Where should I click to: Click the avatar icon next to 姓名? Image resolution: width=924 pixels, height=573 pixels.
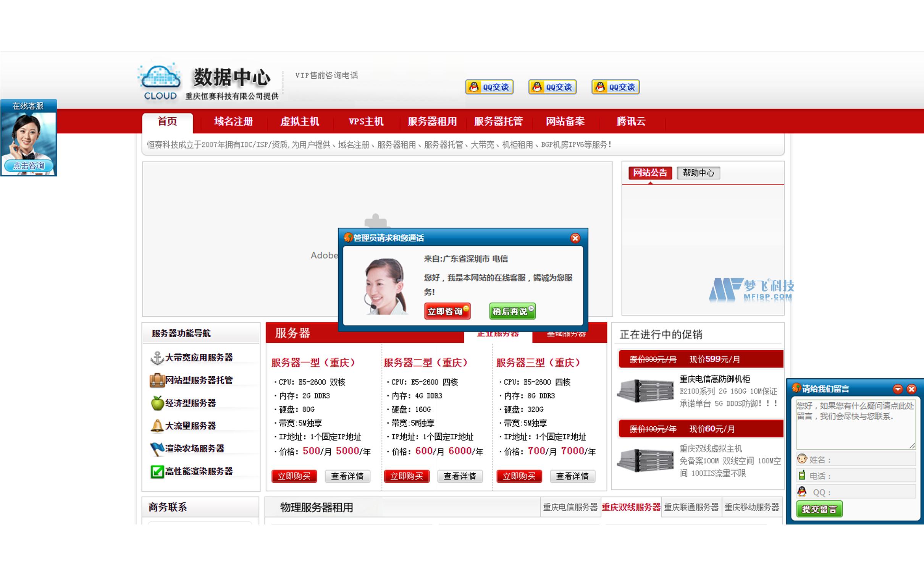point(803,460)
